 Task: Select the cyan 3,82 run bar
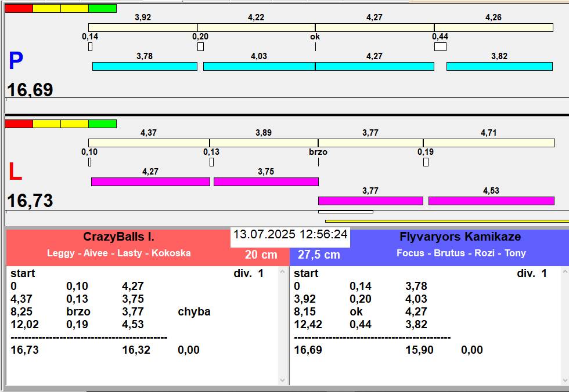coord(499,67)
